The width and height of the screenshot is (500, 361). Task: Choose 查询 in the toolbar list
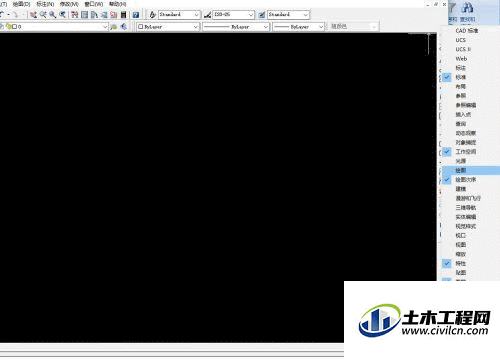point(471,124)
